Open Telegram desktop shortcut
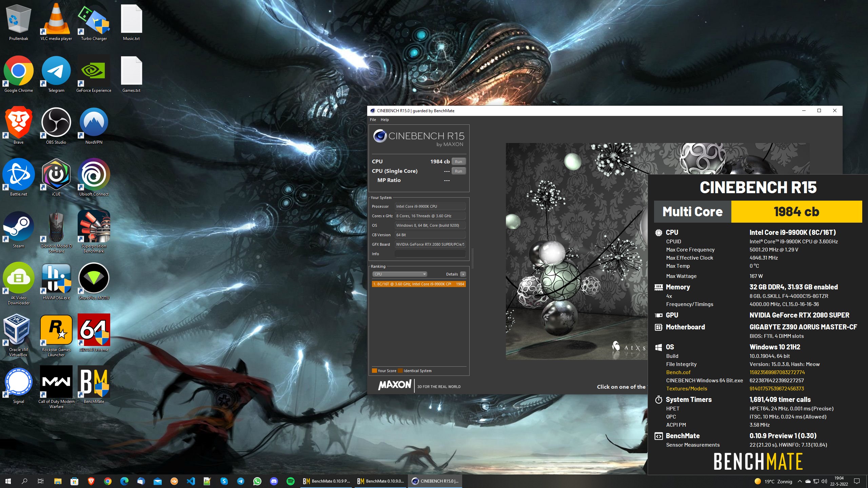 coord(56,74)
